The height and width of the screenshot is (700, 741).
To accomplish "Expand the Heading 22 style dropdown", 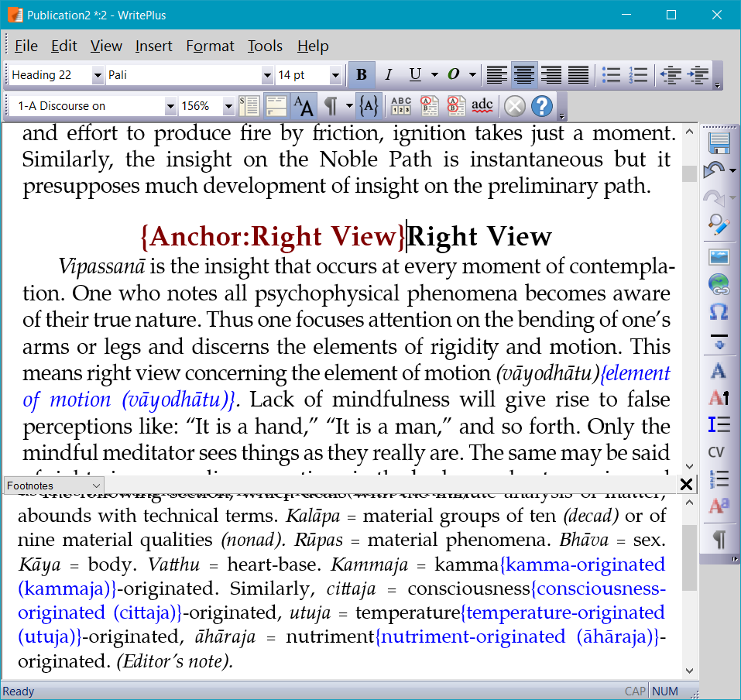I will point(97,75).
